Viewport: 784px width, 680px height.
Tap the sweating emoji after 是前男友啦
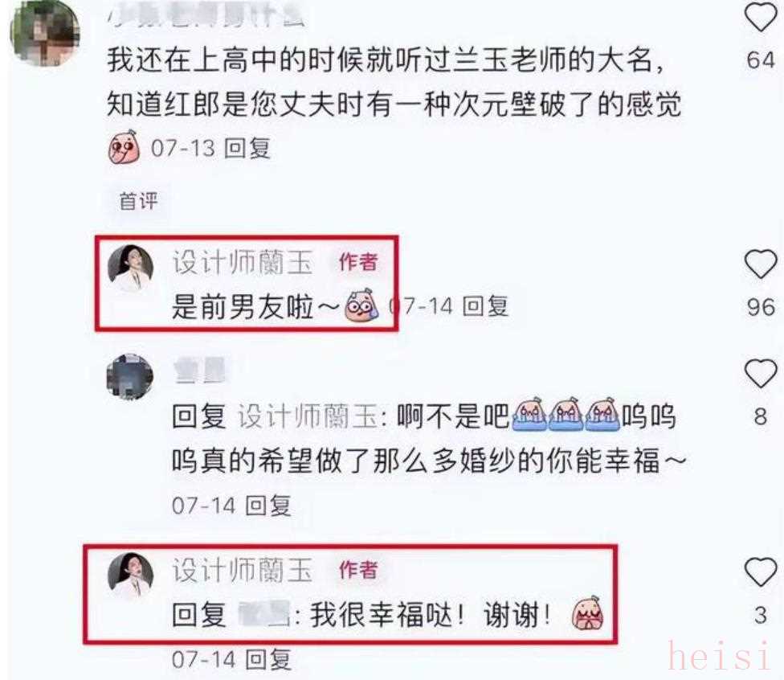point(361,305)
